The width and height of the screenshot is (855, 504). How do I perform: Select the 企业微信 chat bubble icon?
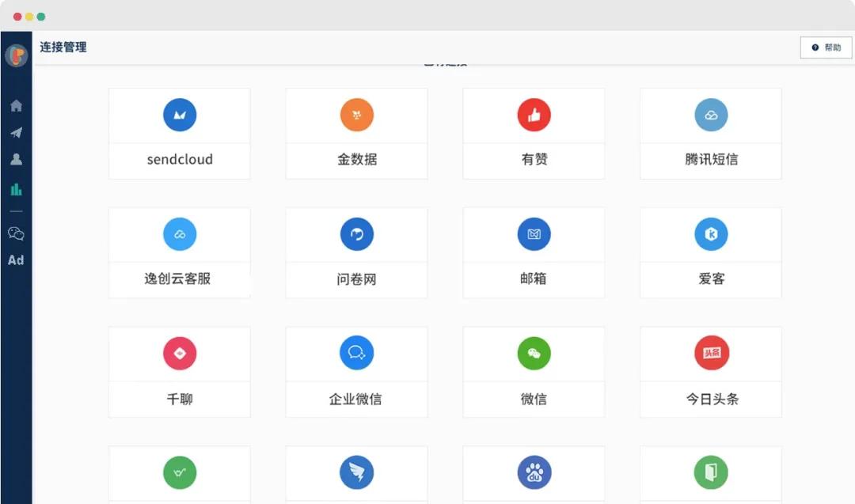[x=356, y=353]
